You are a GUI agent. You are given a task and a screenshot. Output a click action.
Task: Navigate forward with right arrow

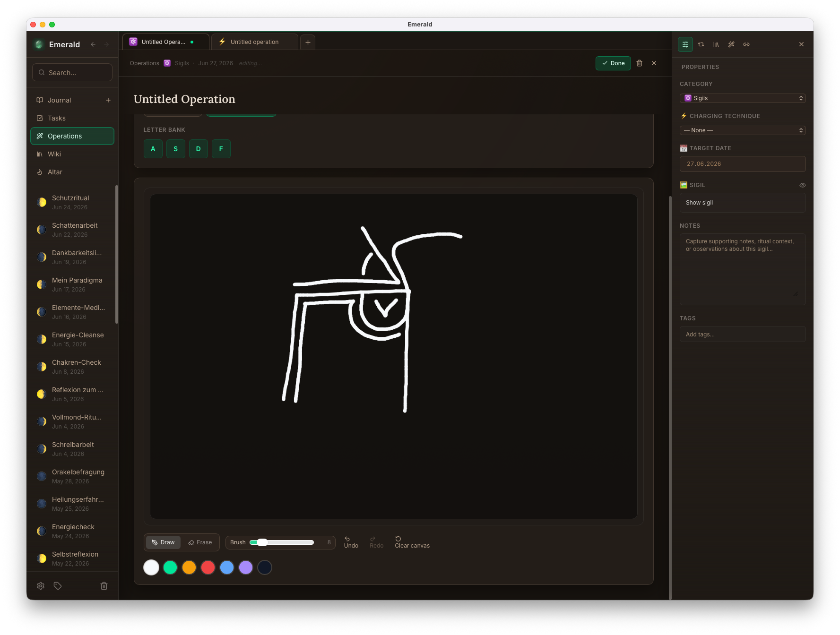click(106, 44)
